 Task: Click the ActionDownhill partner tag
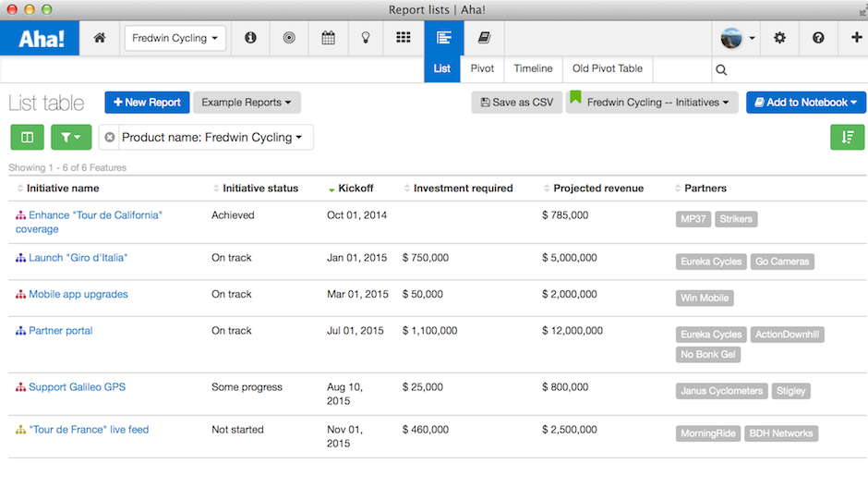point(787,335)
